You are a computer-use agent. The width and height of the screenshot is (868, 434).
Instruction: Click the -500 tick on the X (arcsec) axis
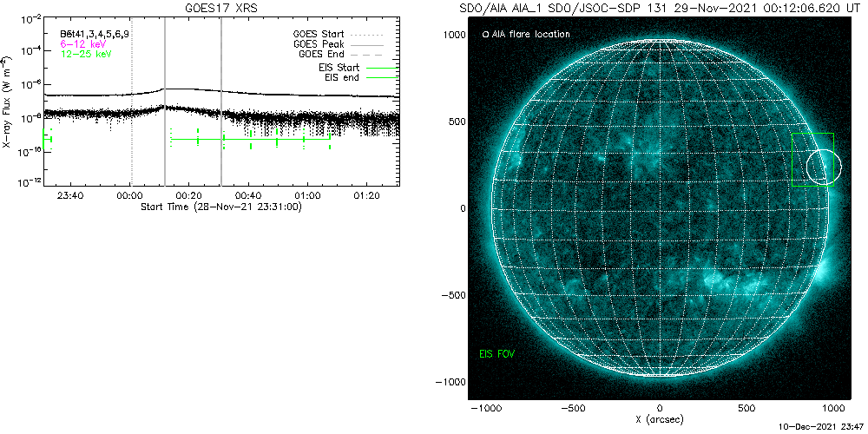[572, 408]
